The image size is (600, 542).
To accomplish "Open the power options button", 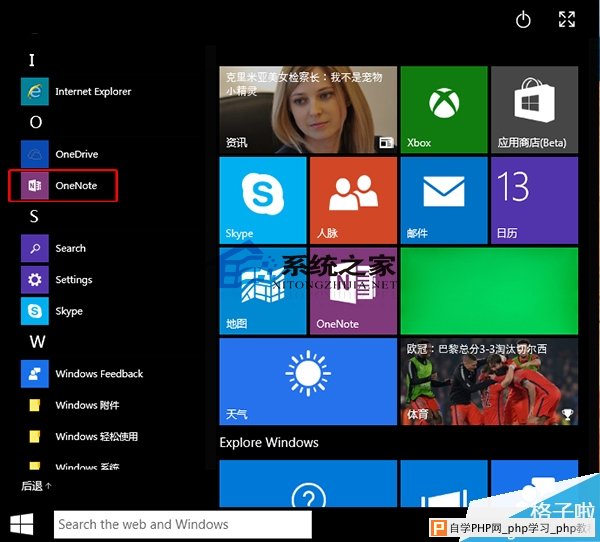I will point(523,20).
